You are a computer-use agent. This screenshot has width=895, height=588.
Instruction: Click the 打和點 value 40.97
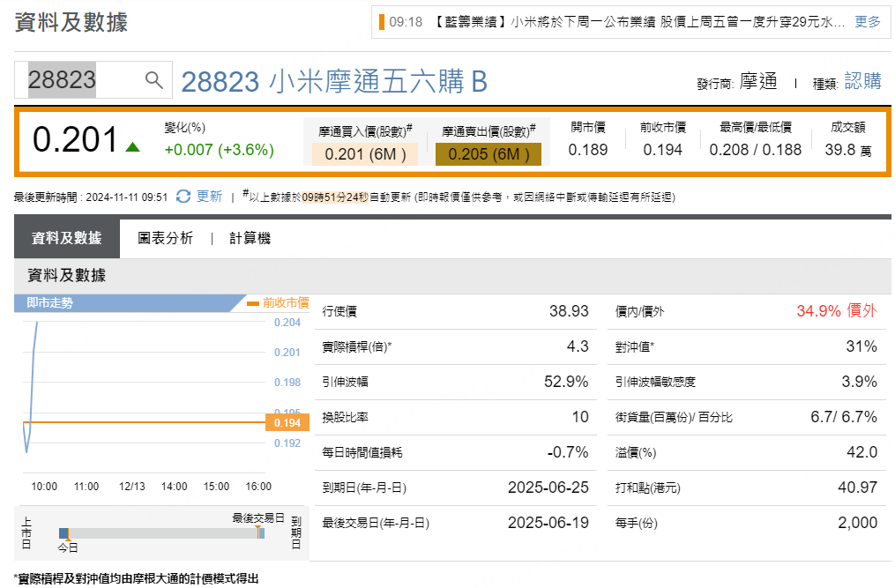tap(857, 488)
